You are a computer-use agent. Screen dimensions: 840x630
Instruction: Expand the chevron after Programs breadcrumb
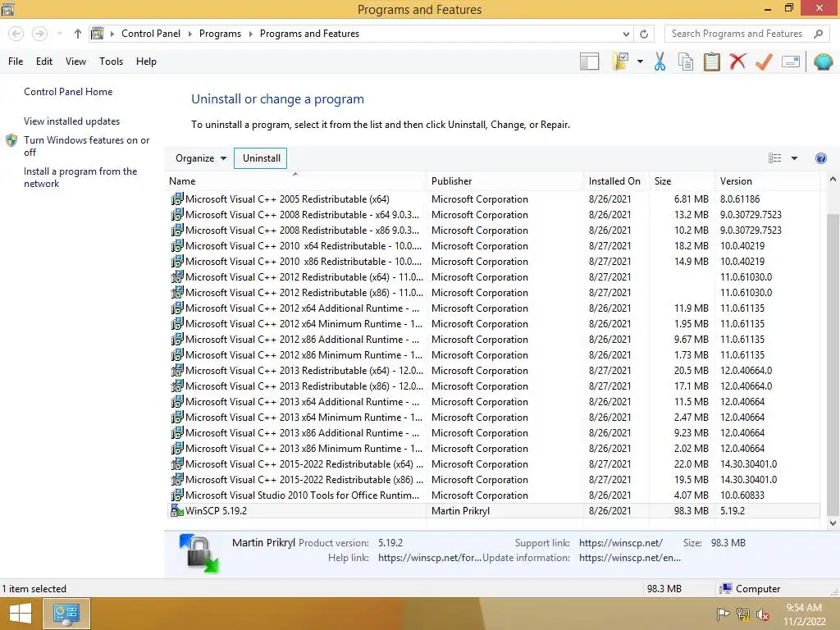click(250, 34)
